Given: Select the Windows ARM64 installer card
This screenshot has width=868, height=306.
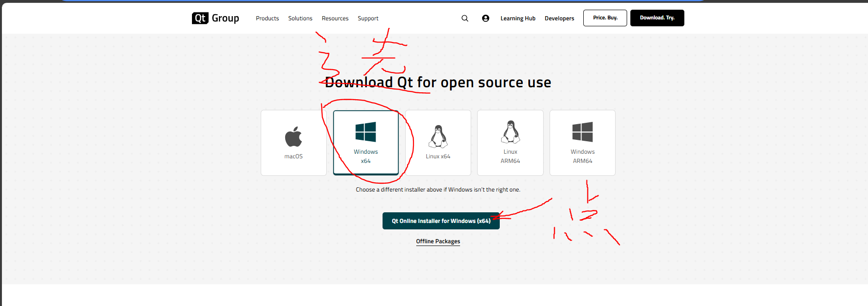Looking at the screenshot, I should click(x=582, y=143).
